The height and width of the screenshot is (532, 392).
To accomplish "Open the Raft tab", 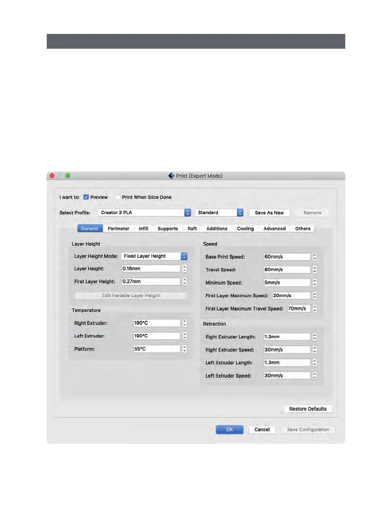I will point(192,228).
